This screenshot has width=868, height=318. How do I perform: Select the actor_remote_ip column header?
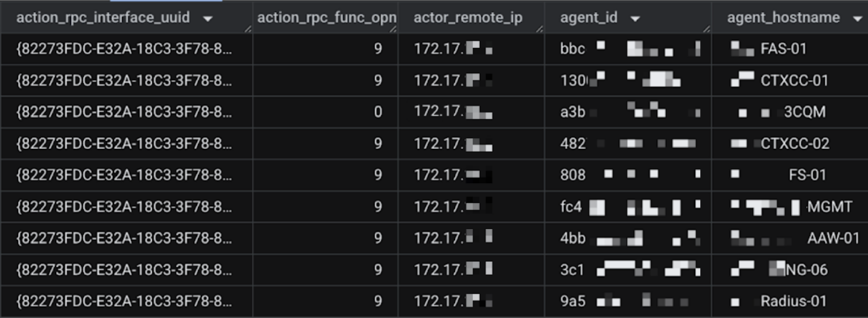467,18
